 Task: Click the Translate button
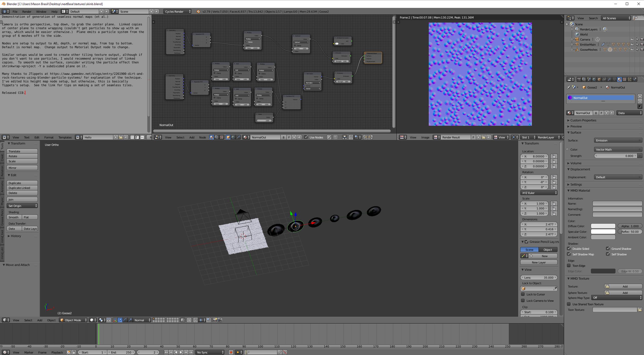click(22, 151)
